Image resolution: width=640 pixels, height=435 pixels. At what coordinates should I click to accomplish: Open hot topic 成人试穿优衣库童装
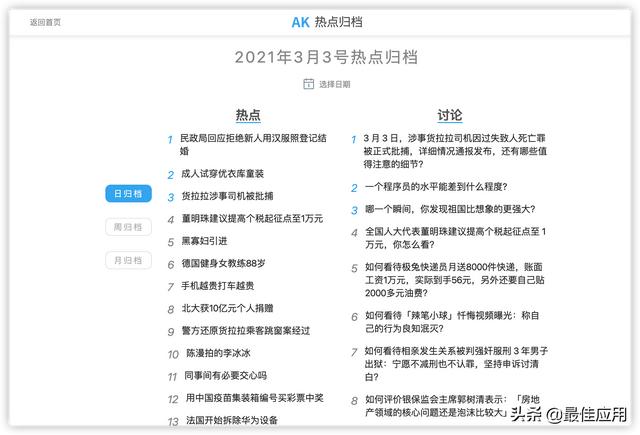[x=222, y=173]
